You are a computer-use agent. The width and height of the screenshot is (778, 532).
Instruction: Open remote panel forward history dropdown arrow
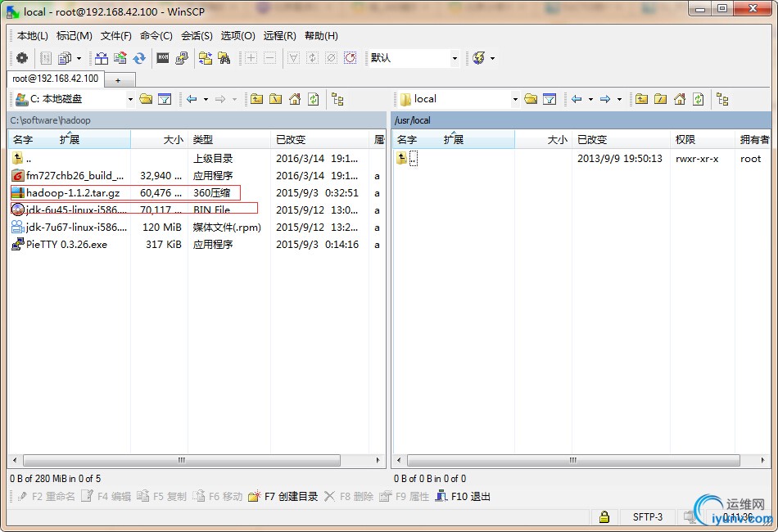tap(619, 99)
